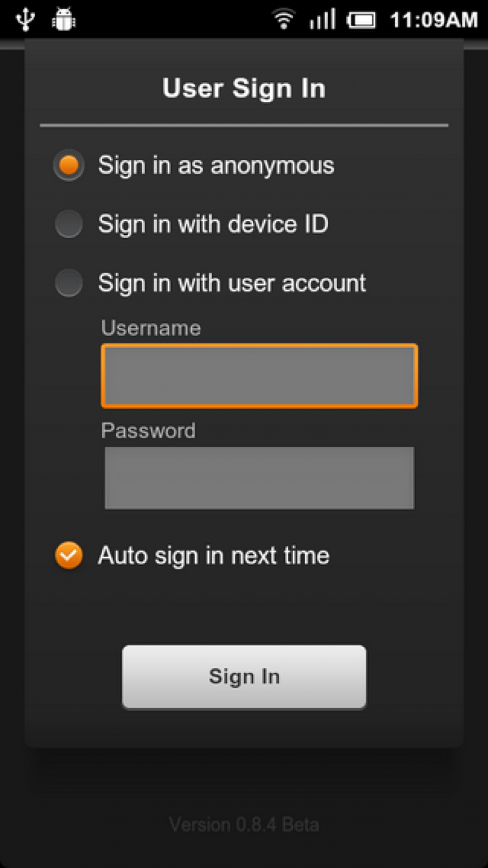The height and width of the screenshot is (868, 488).
Task: Tap the Version 0.8.4 Beta text
Action: coord(244,825)
